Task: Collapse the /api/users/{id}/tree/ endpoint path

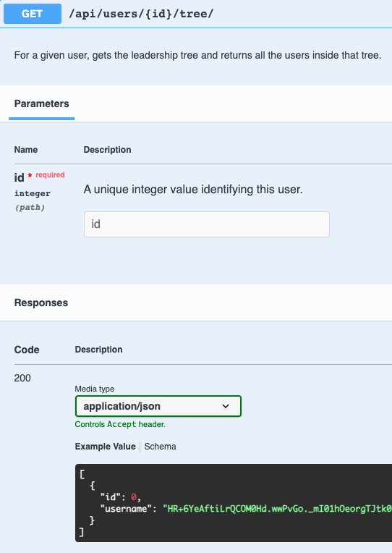Action: (141, 14)
